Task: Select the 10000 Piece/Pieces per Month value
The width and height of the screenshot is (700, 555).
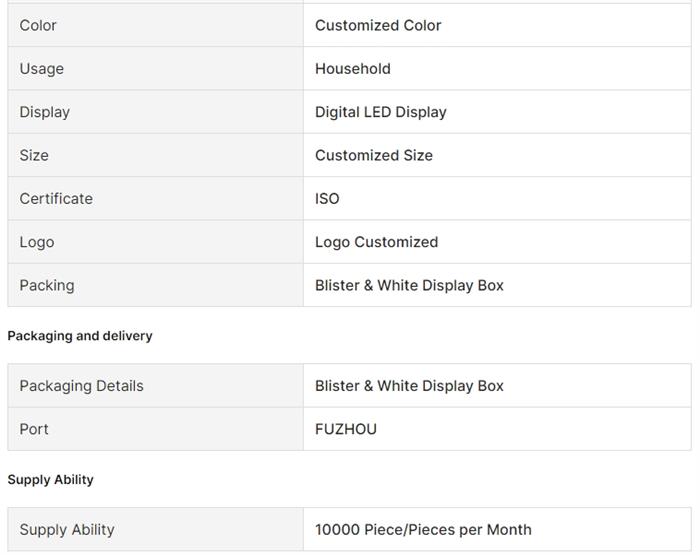Action: pyautogui.click(x=423, y=530)
